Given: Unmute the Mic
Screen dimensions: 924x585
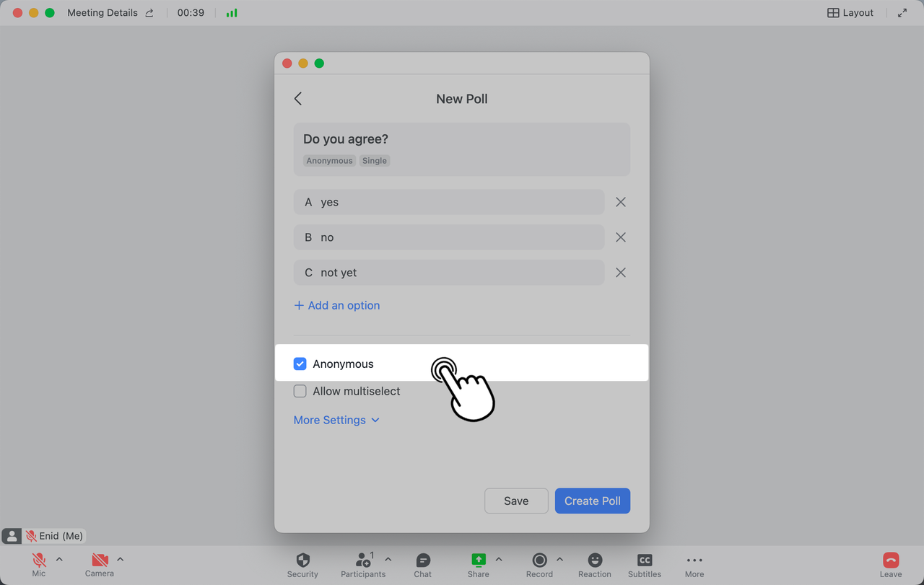Looking at the screenshot, I should [x=39, y=560].
